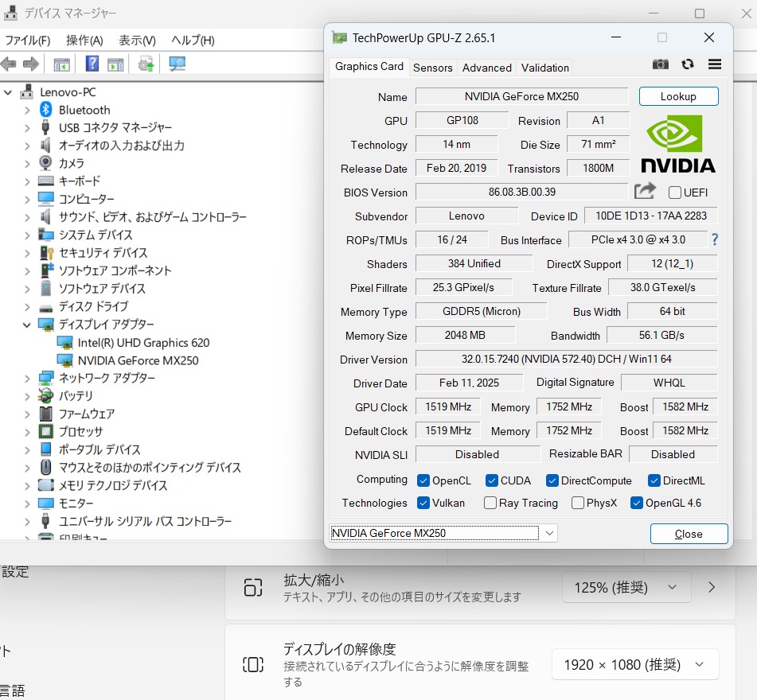Click the Driver Version field

tap(566, 359)
